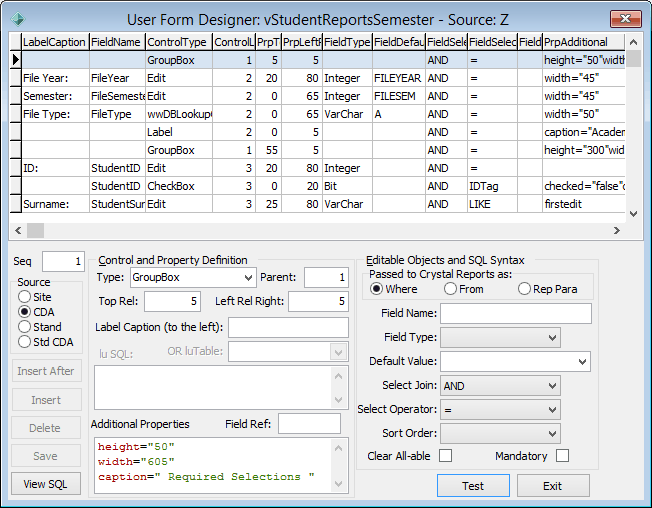Click the ControlType column header
The image size is (652, 508).
[179, 42]
